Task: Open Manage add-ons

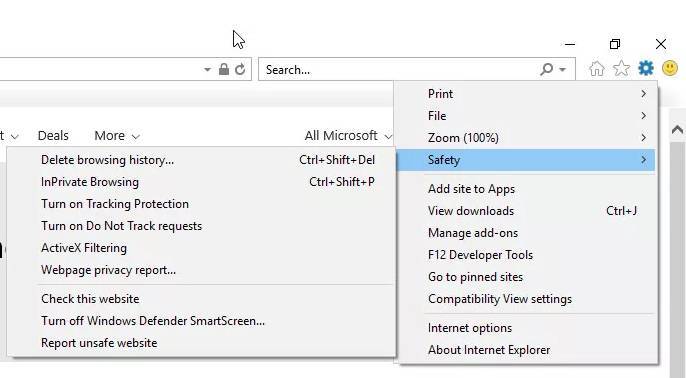Action: [x=526, y=233]
